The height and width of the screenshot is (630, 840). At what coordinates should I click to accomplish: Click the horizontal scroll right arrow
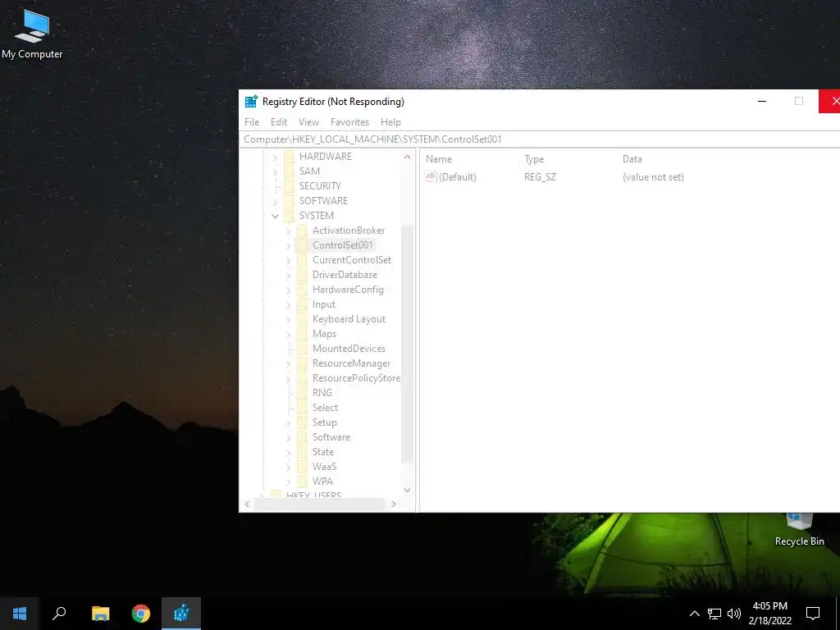[394, 504]
